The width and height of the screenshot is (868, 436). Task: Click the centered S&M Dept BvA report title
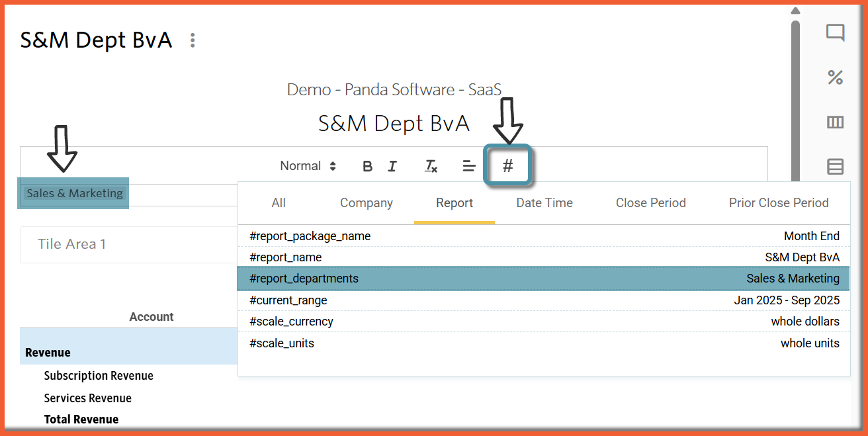click(394, 123)
